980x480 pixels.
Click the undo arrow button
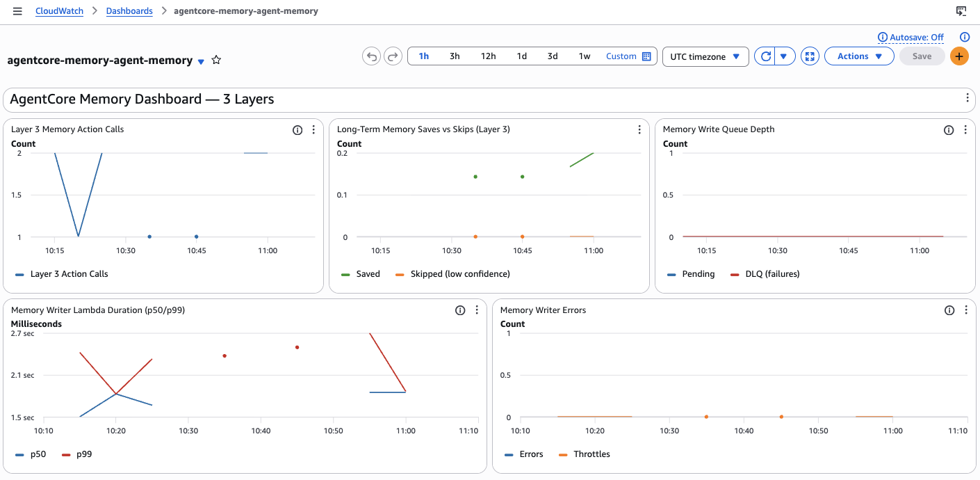(372, 56)
